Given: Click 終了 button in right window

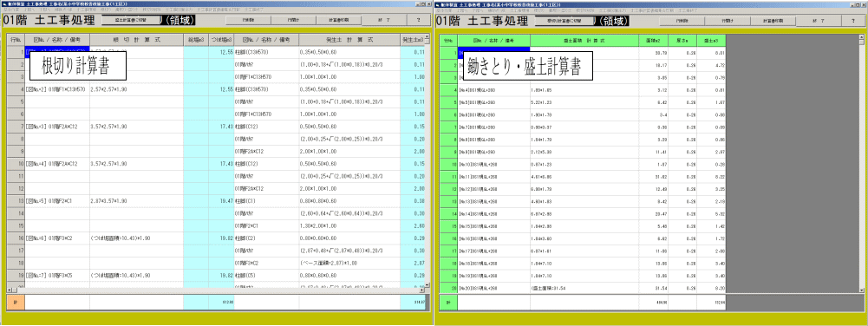Looking at the screenshot, I should click(x=819, y=20).
